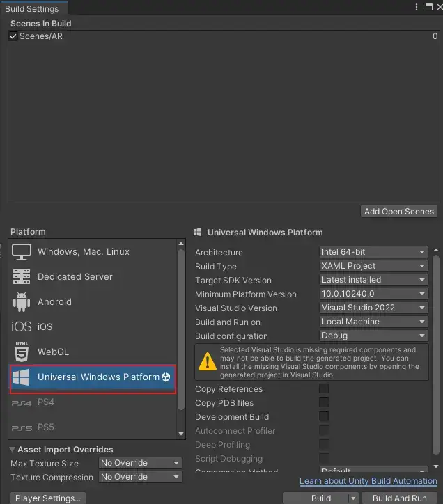Select the Windows, Mac, Linux monitor icon
Screen dimensions: 443x504
click(x=22, y=251)
